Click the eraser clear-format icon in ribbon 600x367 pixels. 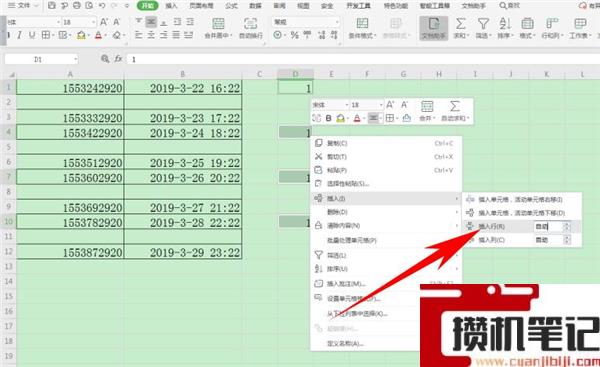[x=117, y=35]
